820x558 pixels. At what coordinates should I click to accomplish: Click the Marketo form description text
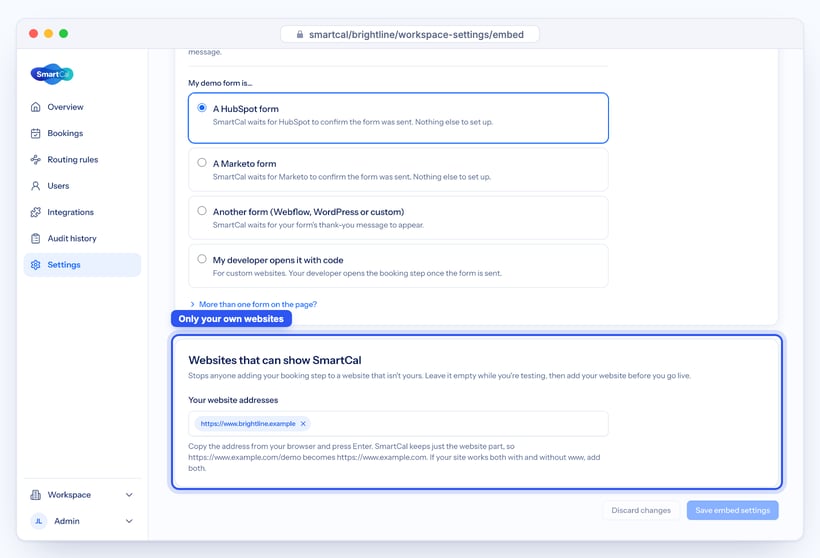(x=351, y=177)
